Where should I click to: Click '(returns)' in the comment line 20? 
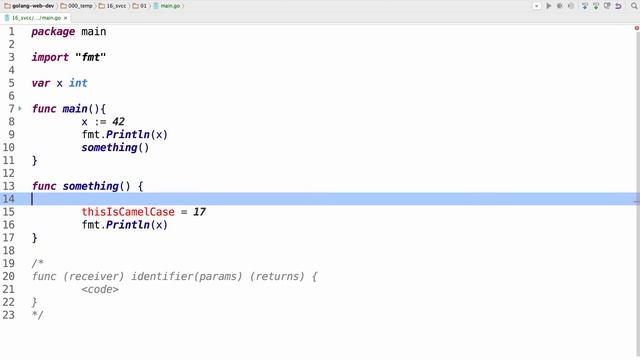277,276
